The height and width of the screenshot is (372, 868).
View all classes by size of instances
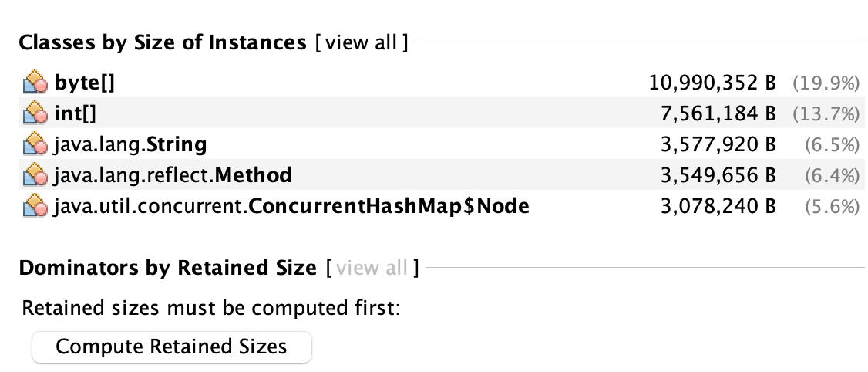361,42
